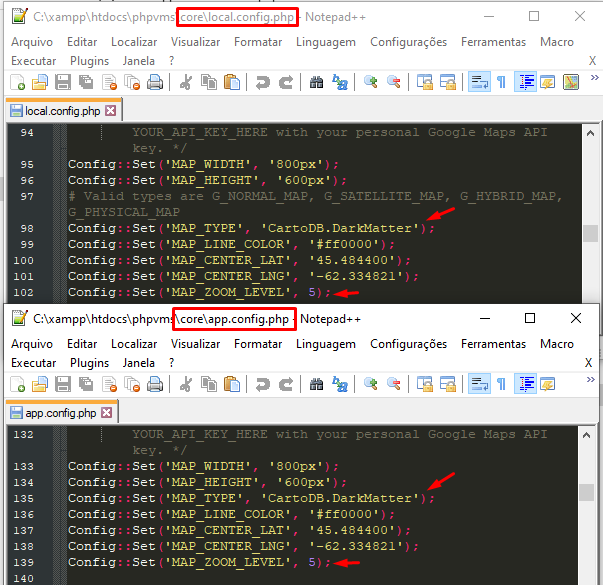Click Copy icon in app.config.php window toolbar
The width and height of the screenshot is (603, 585).
tap(209, 384)
